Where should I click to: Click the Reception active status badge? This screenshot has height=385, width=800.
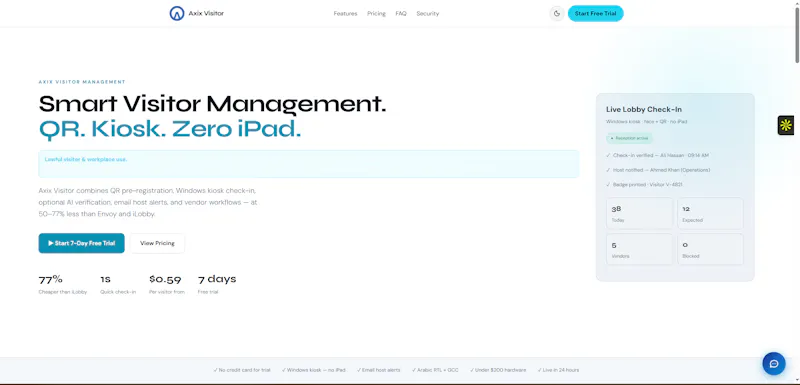(629, 138)
